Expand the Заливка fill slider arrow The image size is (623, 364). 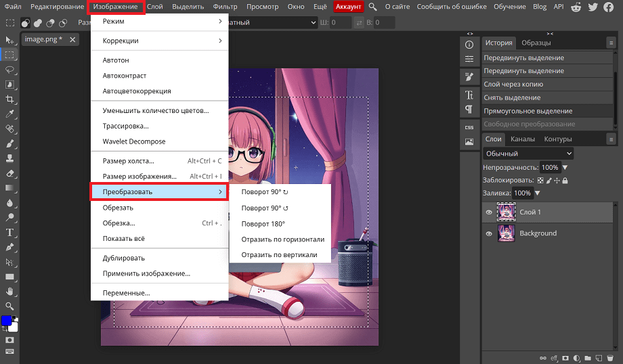click(538, 194)
